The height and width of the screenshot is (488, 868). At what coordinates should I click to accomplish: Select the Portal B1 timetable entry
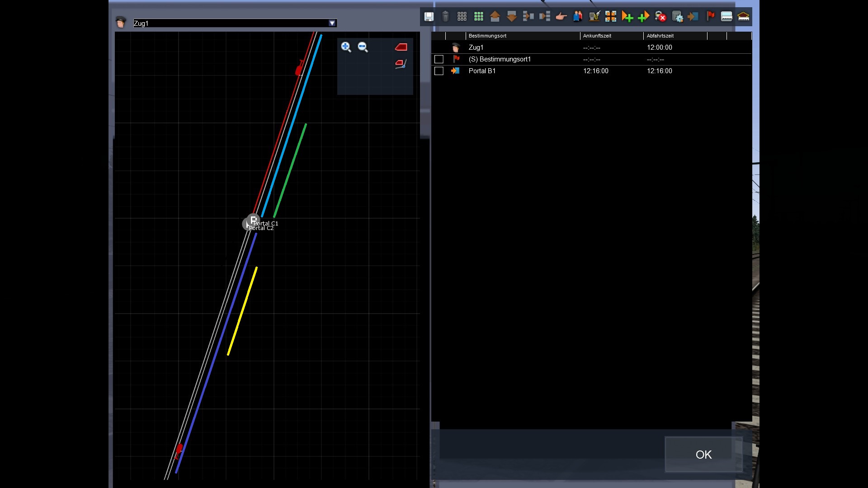[x=482, y=71]
